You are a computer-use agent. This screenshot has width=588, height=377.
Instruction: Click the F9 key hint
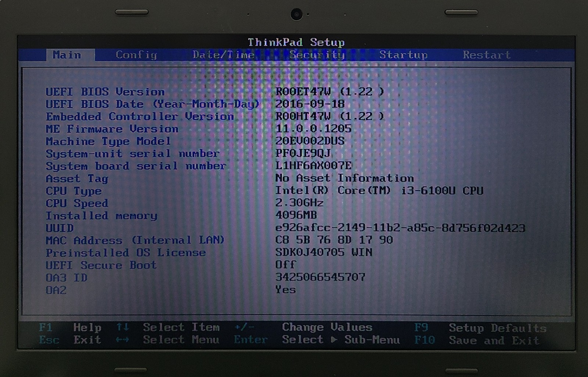tap(421, 328)
